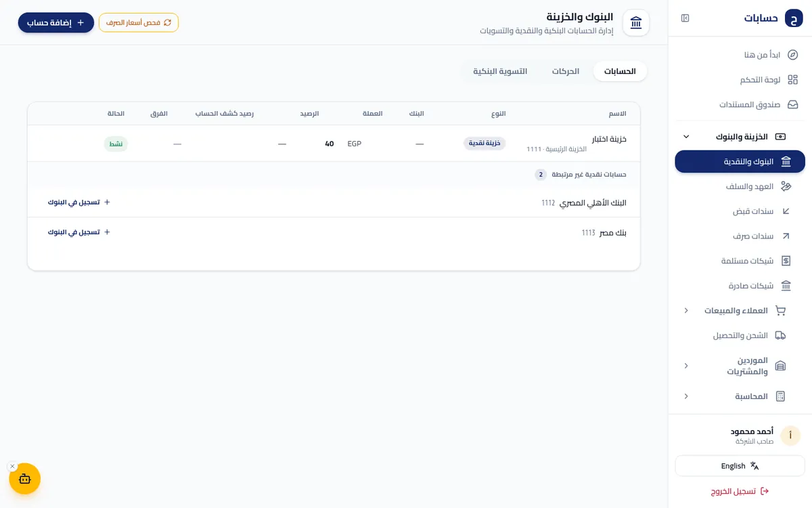Switch to the الحسابات tab
The width and height of the screenshot is (812, 508).
pyautogui.click(x=620, y=71)
